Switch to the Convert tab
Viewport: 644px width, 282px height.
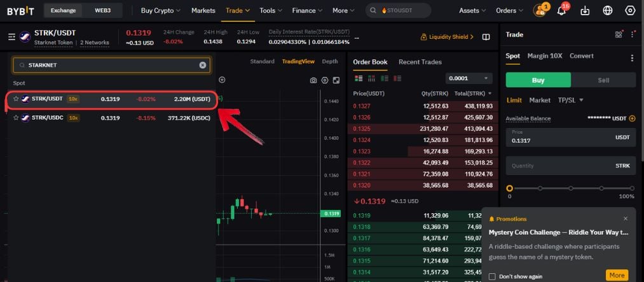click(582, 56)
